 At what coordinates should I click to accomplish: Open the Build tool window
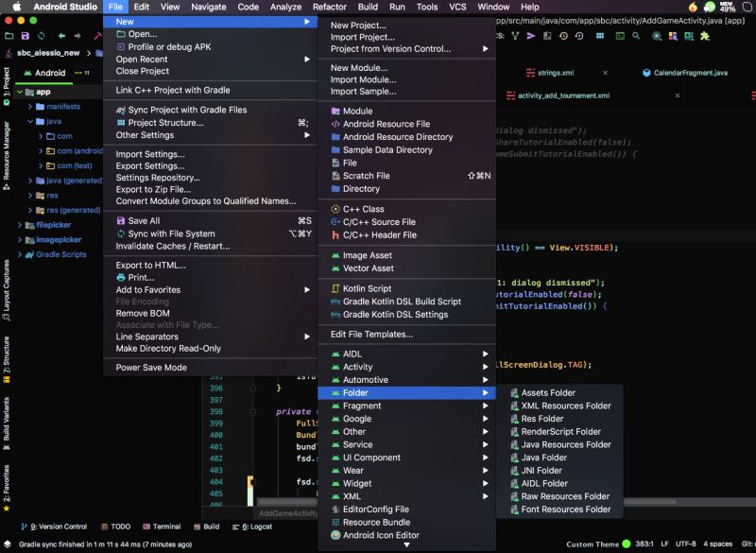point(206,527)
